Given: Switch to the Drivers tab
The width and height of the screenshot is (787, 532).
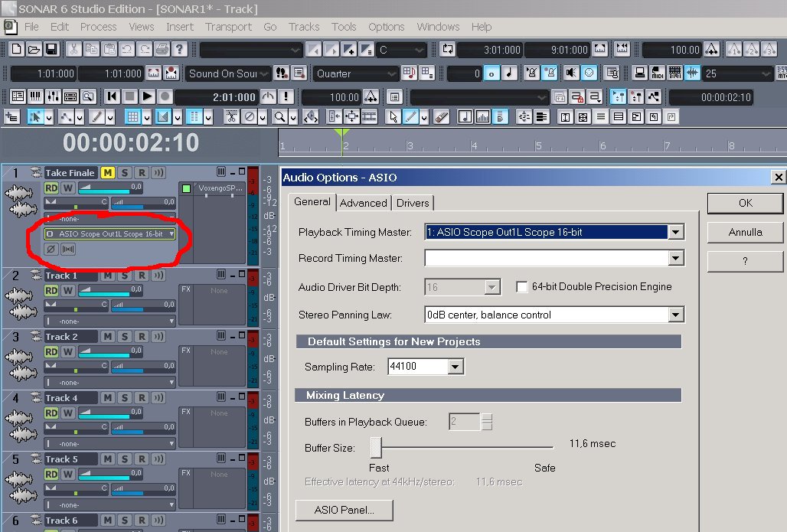Looking at the screenshot, I should coord(413,203).
